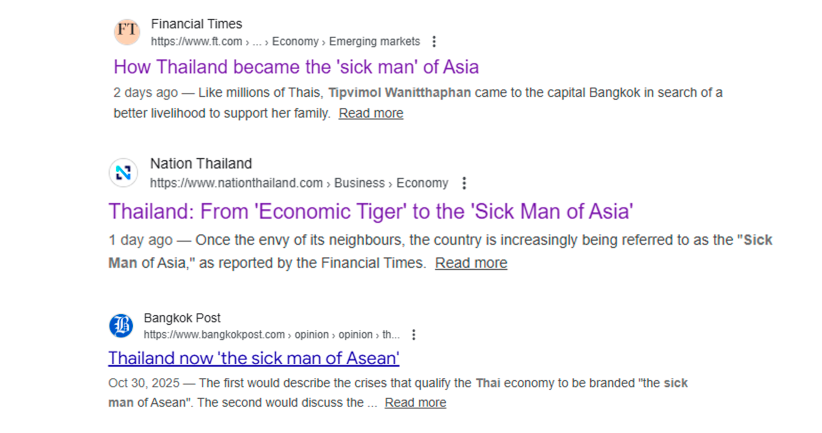Click the bangkokpost.com opinion breadcrumb URL
Screen dimensions: 822x433
pos(271,335)
